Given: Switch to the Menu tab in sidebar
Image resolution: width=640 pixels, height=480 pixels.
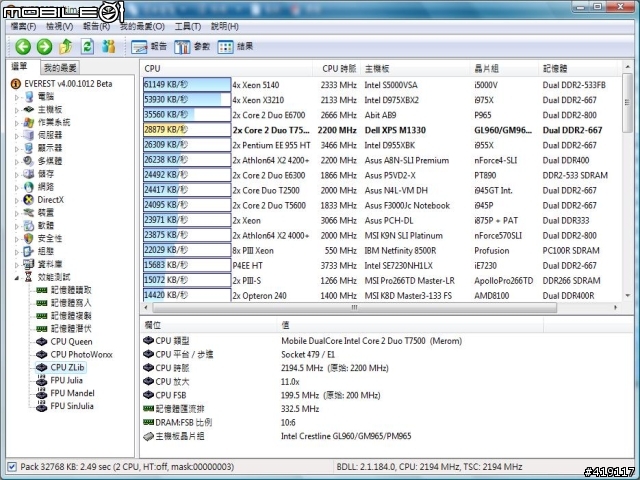Looking at the screenshot, I should (19, 67).
